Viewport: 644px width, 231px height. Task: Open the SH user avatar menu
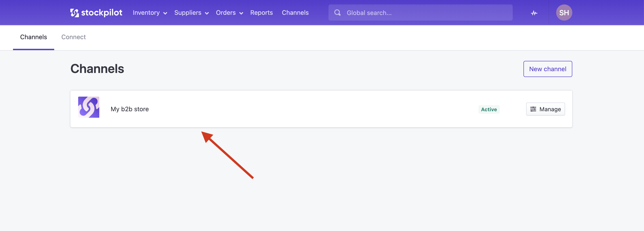tap(564, 13)
